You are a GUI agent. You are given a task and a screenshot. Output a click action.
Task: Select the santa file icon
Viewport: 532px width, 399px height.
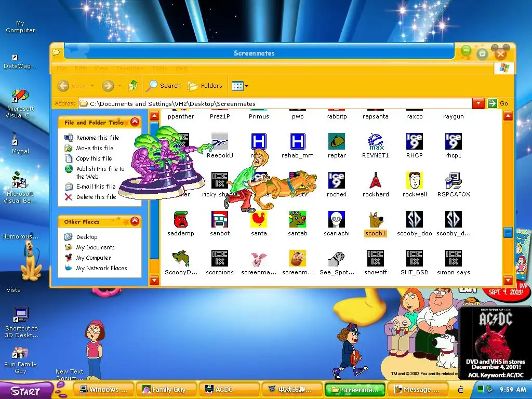pyautogui.click(x=259, y=219)
